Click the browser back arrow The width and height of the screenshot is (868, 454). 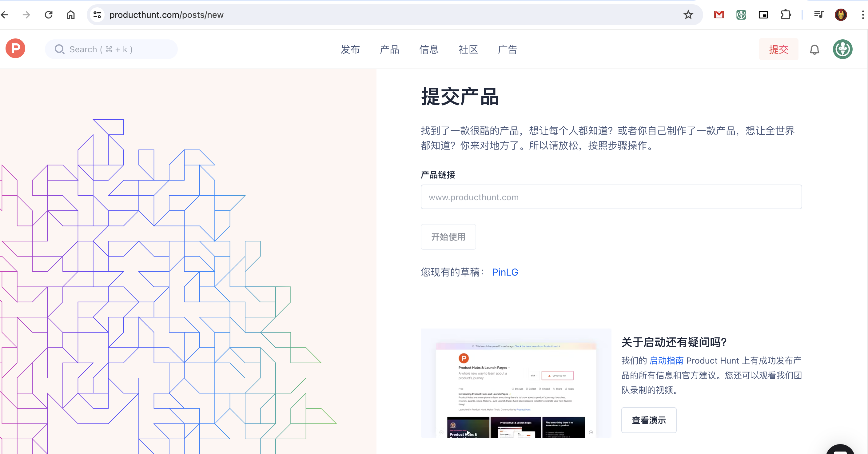(5, 15)
